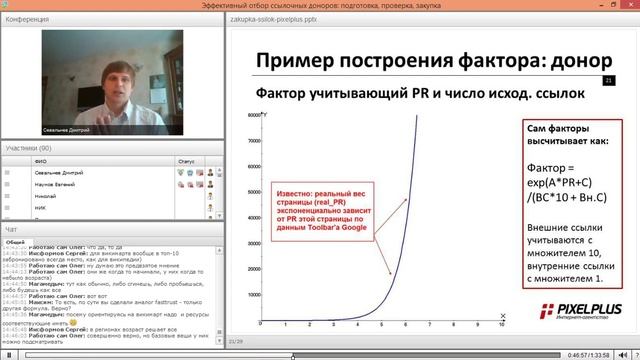Pause the webinar recording playback

9,355
